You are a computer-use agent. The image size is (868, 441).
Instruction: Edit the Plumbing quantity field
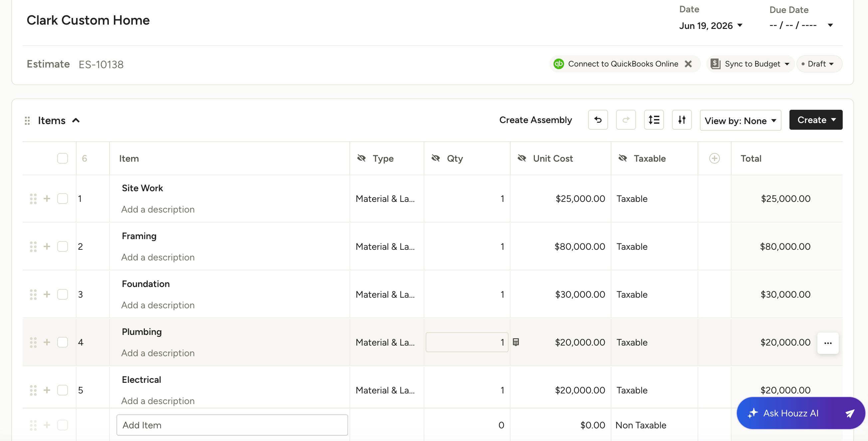tap(467, 342)
